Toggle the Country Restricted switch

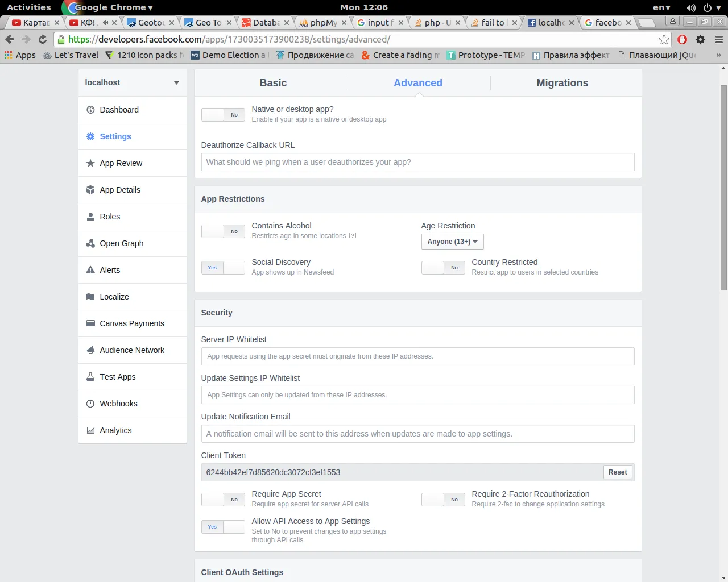point(443,268)
